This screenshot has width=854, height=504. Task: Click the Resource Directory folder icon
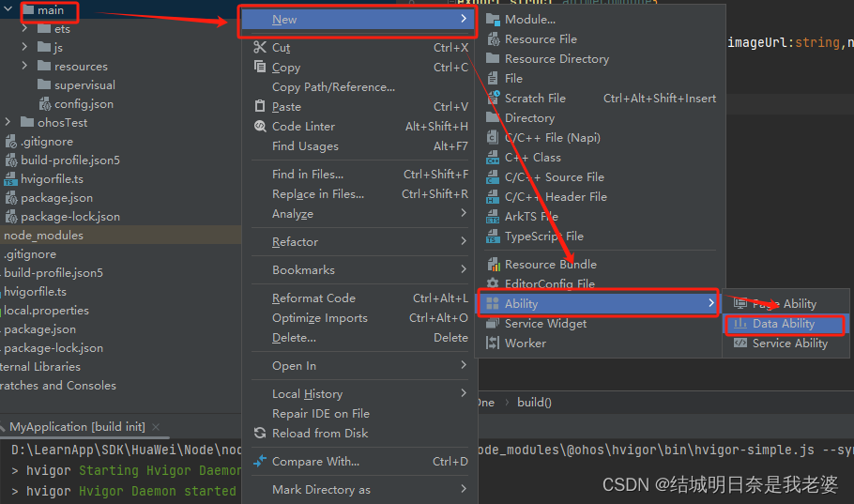(493, 58)
